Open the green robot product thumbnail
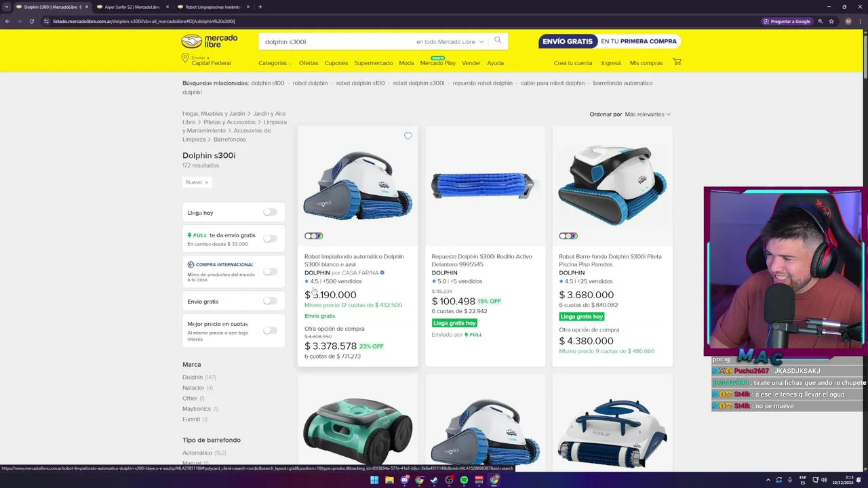The image size is (868, 488). pyautogui.click(x=357, y=430)
